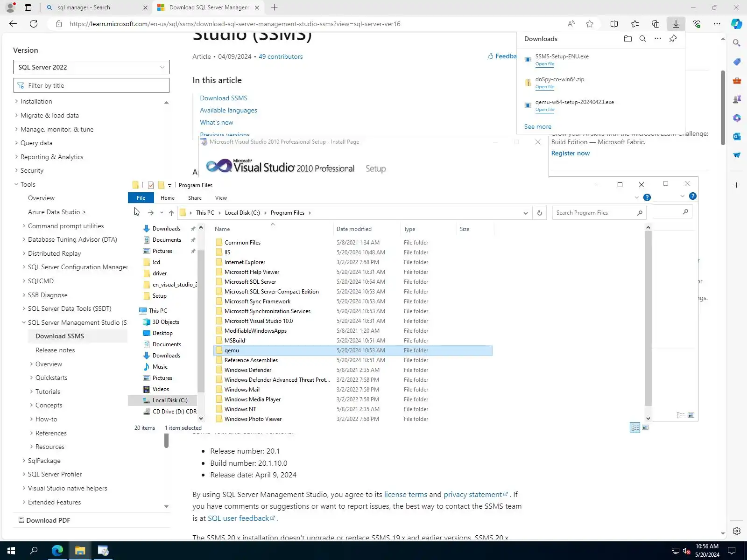Refresh the Program Files folder view
Screen dimensions: 747x560
[x=540, y=213]
